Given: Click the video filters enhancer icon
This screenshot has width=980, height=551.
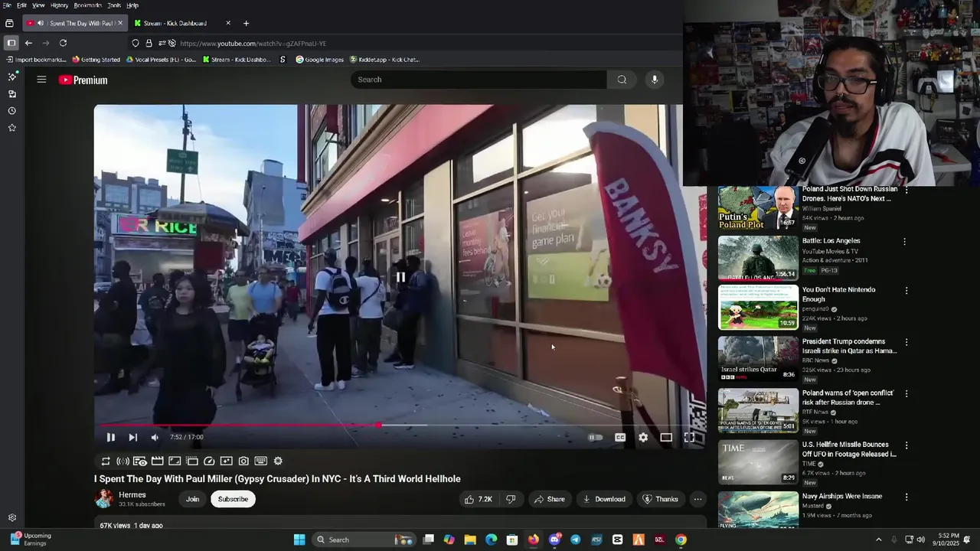Looking at the screenshot, I should pos(226,461).
